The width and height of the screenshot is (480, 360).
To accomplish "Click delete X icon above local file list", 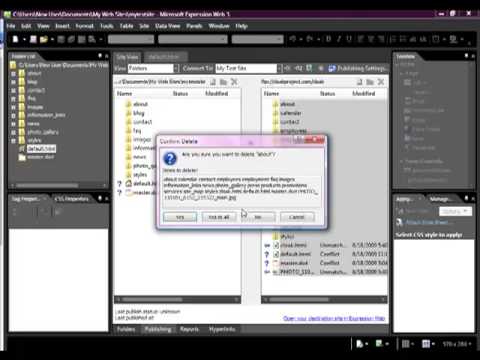I will (x=234, y=82).
